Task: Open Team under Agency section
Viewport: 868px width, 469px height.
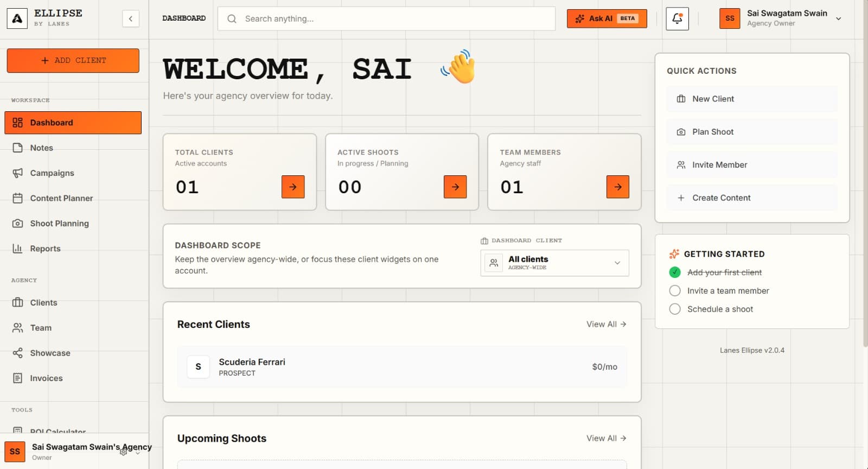Action: [73, 328]
